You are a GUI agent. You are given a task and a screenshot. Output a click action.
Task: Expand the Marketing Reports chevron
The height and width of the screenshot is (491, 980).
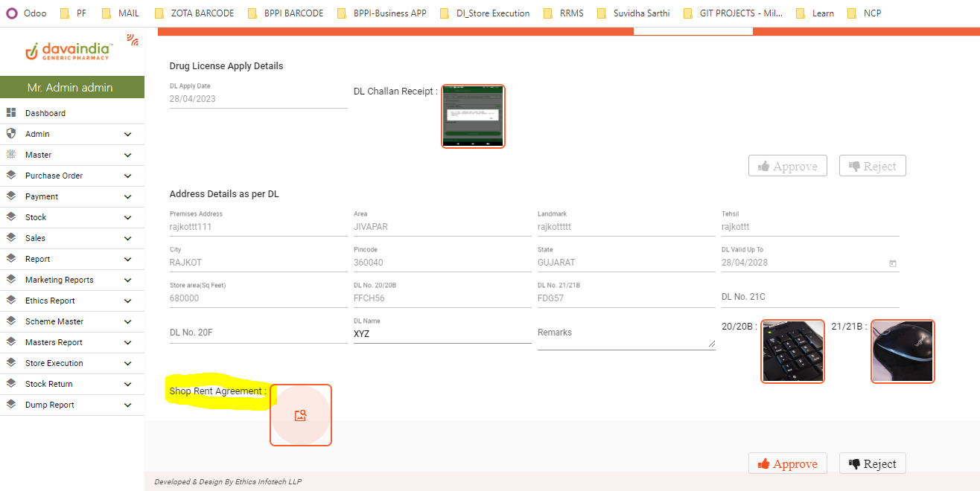point(128,280)
